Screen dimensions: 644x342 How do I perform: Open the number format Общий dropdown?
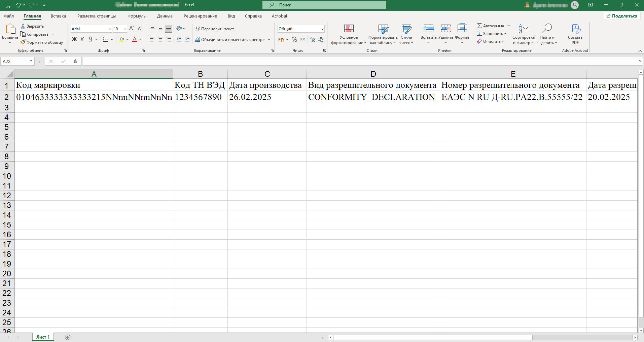[322, 29]
